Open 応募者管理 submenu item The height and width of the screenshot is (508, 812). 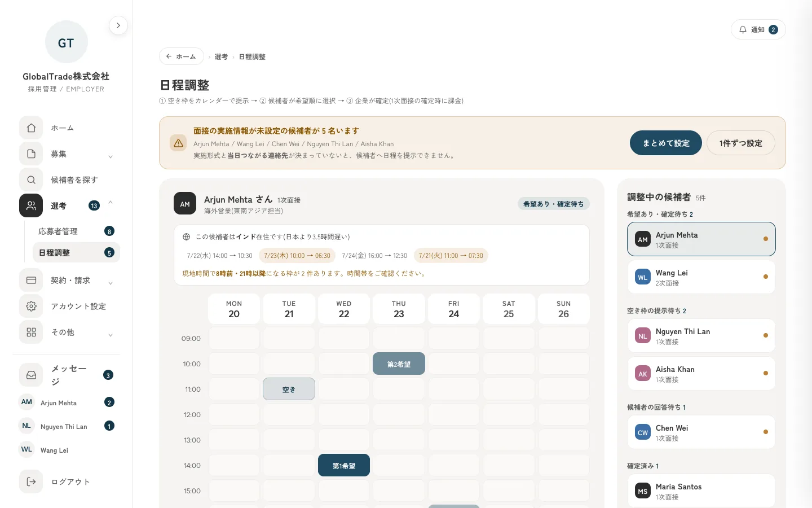tap(76, 231)
